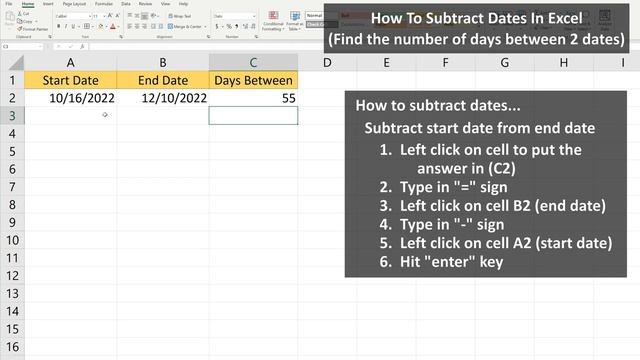Open the Borders dropdown arrow

pos(93,27)
